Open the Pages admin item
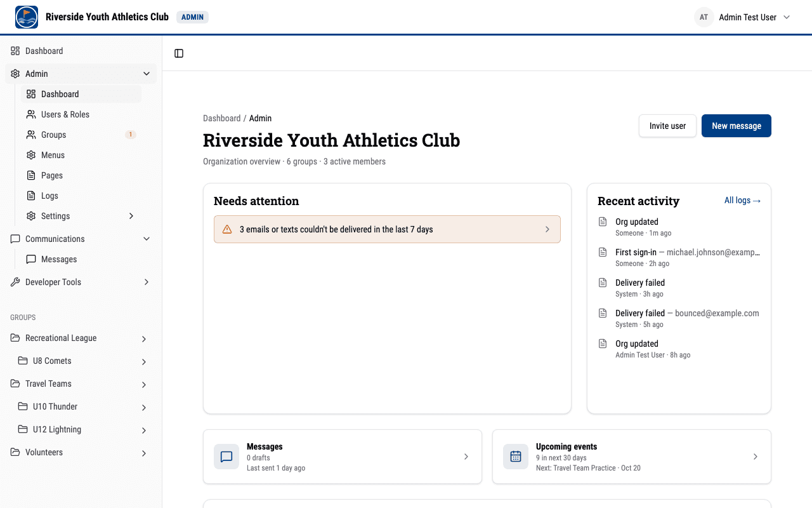The width and height of the screenshot is (812, 508). pos(81,175)
